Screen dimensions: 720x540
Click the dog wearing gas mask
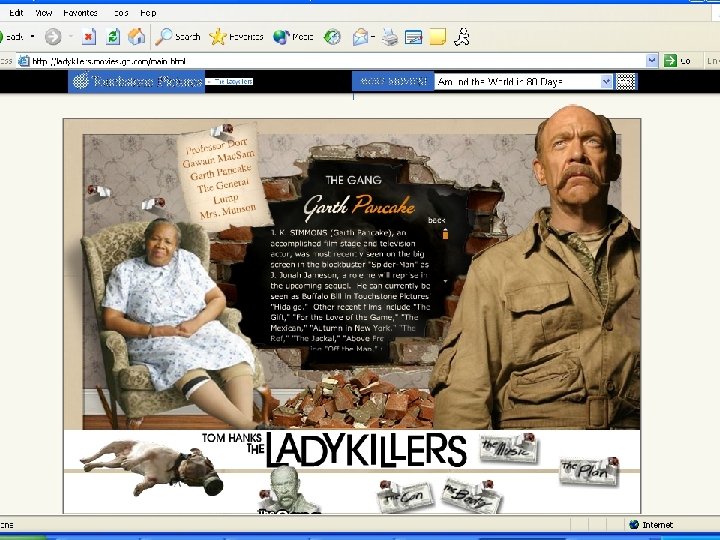point(152,467)
